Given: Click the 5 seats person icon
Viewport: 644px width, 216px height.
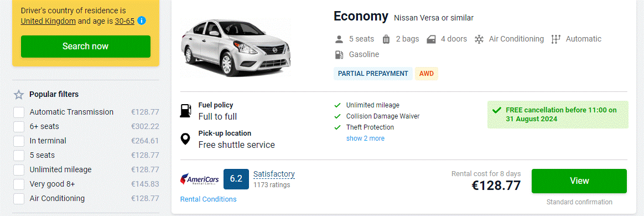Looking at the screenshot, I should click(339, 39).
